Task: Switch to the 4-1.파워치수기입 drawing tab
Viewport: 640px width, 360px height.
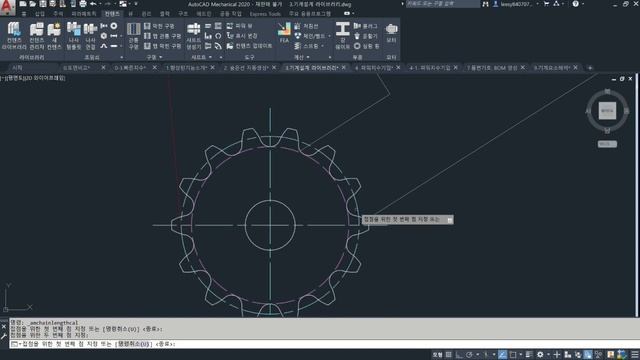Action: (430, 68)
